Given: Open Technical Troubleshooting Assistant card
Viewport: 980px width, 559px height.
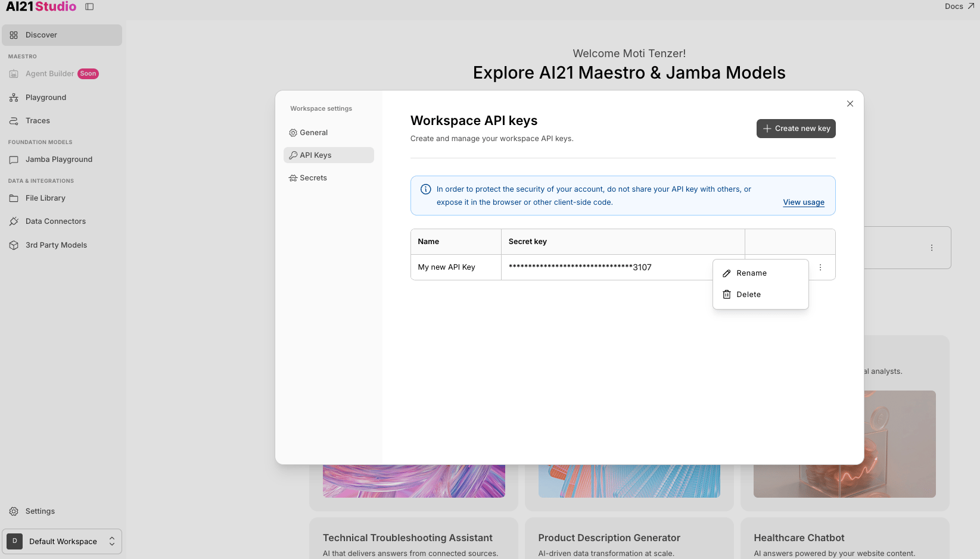Looking at the screenshot, I should pos(413,538).
